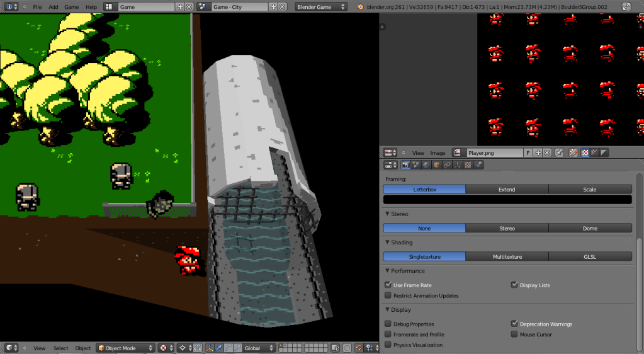Show the alpha channel only
The width and height of the screenshot is (644, 354).
pos(603,153)
